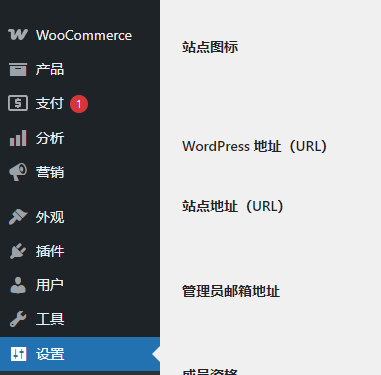The width and height of the screenshot is (381, 375).
Task: Click the 产品 archive box icon
Action: pyautogui.click(x=18, y=69)
